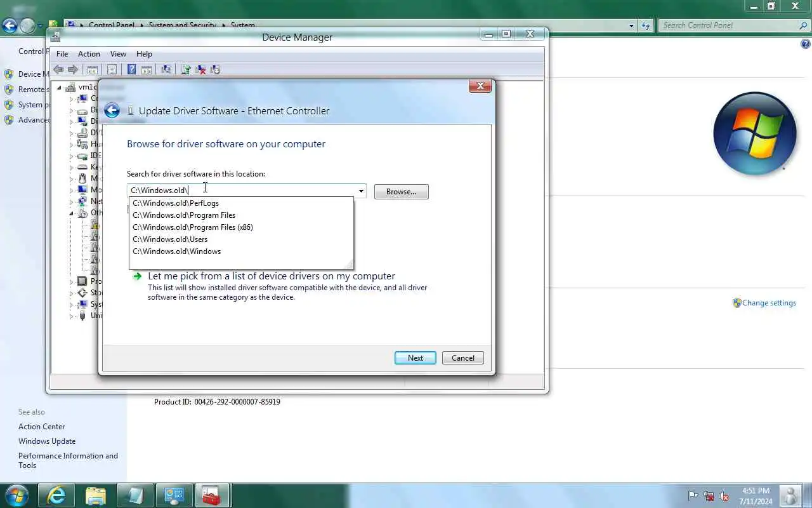Expand the Keyboards tree node
The image size is (812, 508).
pos(72,167)
